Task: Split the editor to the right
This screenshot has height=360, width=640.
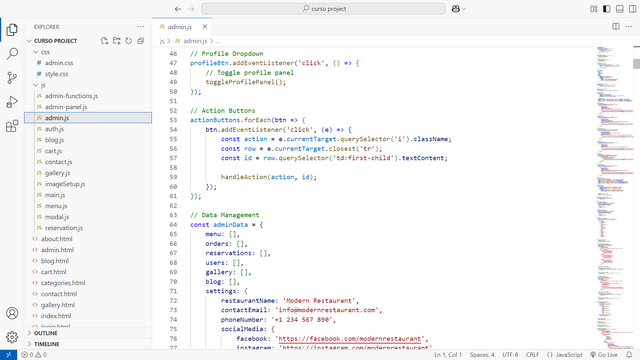Action: [x=616, y=27]
